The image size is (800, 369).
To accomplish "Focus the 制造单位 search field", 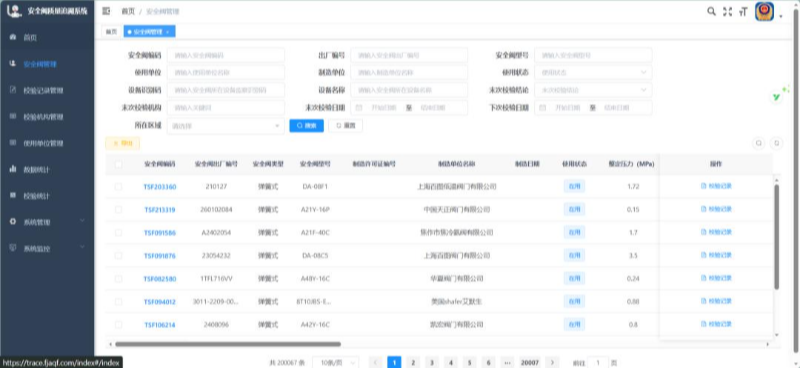I will pyautogui.click(x=409, y=72).
